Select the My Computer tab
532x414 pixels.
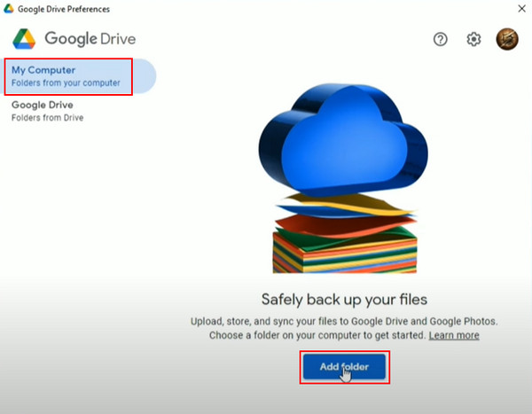coord(79,76)
